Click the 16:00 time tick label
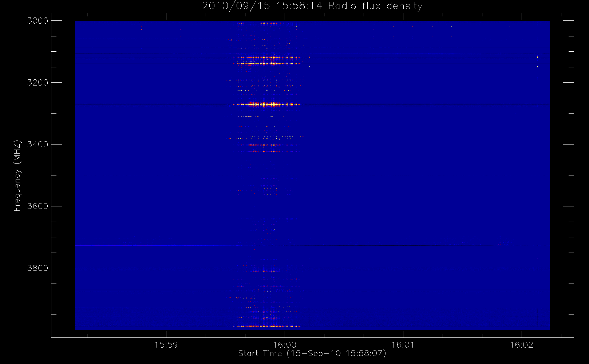589x364 pixels. pyautogui.click(x=285, y=345)
